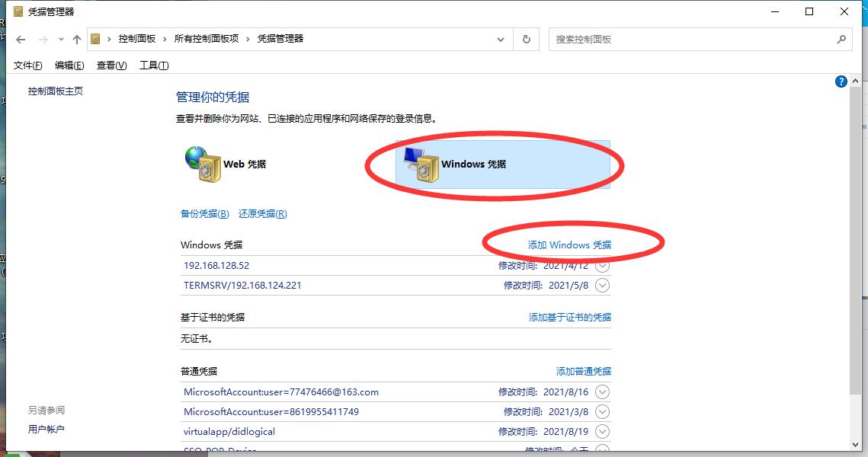Click 还原凭据(R) link
868x457 pixels.
pos(262,213)
